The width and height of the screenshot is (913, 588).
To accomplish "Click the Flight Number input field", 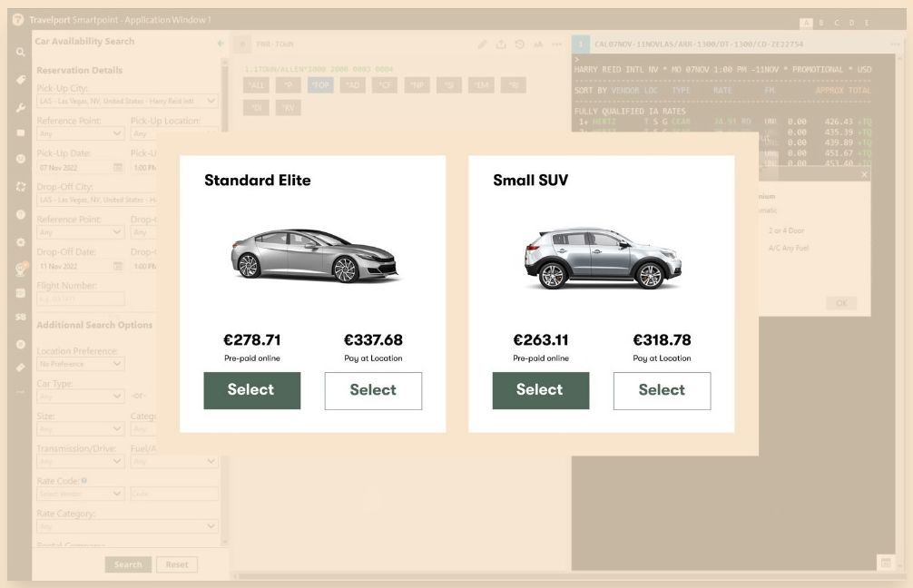I will pos(81,299).
